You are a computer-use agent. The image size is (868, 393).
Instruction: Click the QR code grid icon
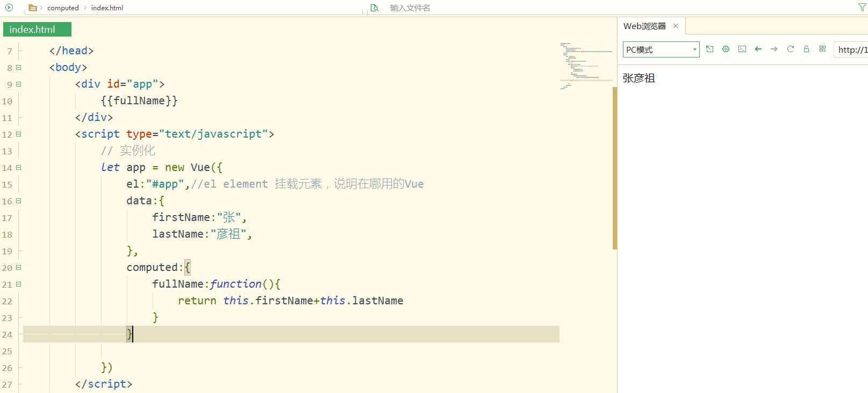tap(822, 49)
